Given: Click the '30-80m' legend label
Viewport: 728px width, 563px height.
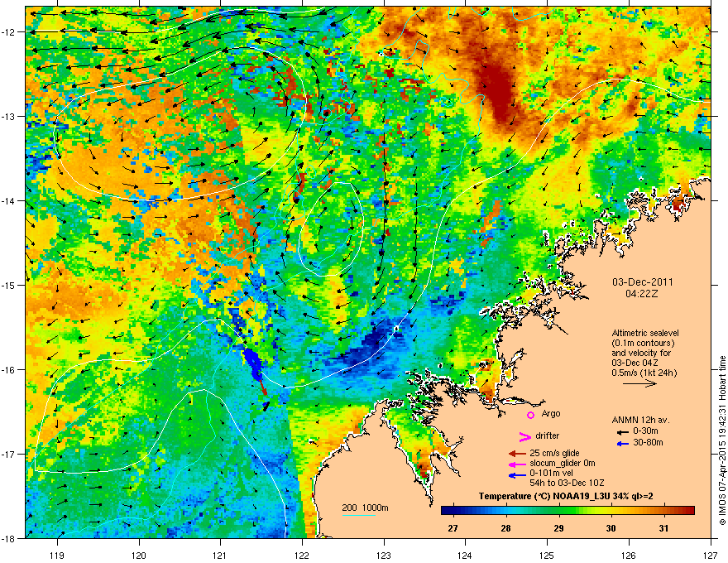Looking at the screenshot, I should (648, 442).
